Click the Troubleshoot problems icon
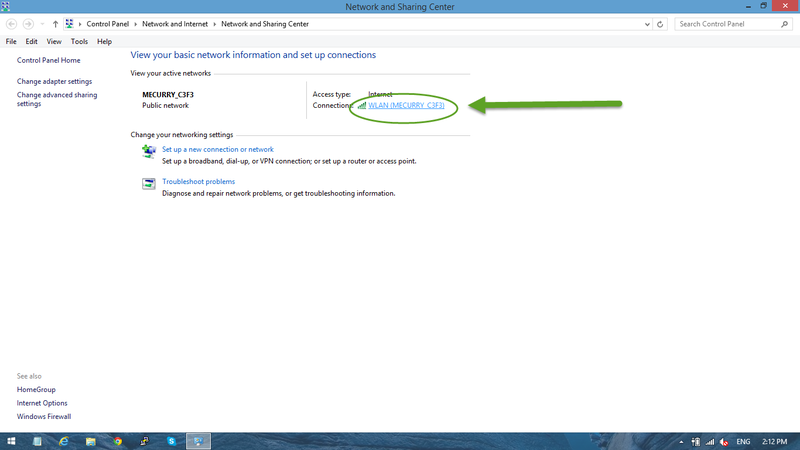This screenshot has width=800, height=450. [149, 184]
